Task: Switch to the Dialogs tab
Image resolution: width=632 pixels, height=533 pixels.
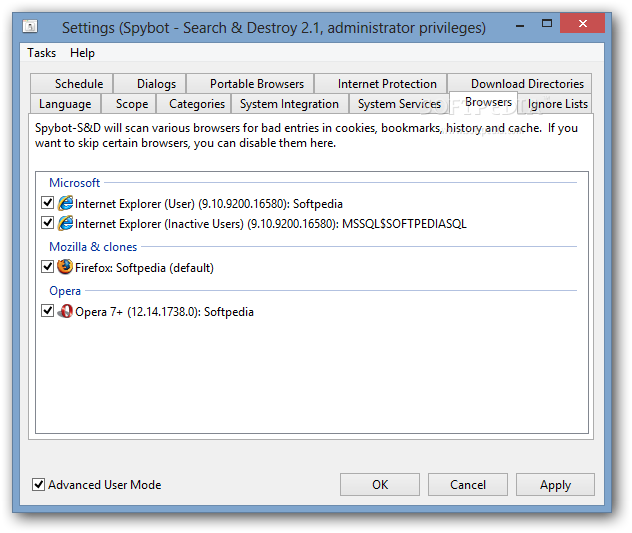Action: click(x=150, y=83)
